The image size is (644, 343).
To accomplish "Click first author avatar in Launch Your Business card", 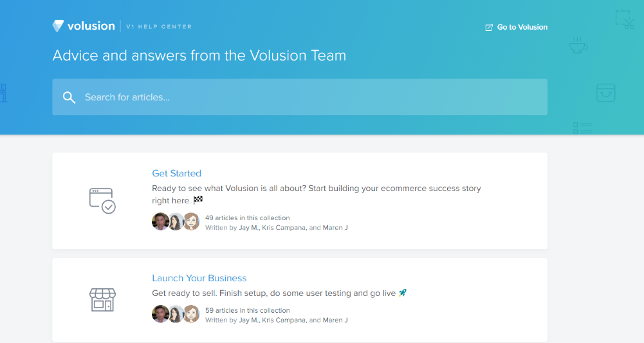I will tap(160, 314).
